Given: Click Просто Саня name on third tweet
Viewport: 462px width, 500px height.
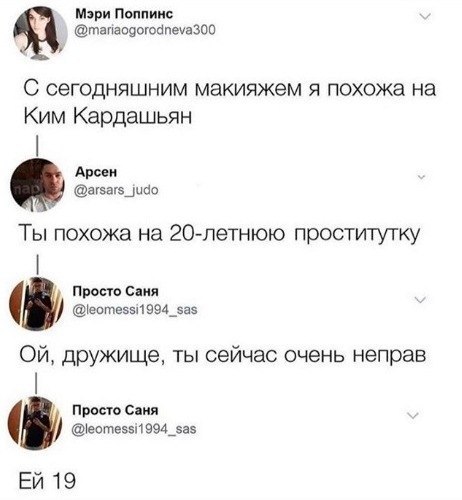Looking at the screenshot, I should [116, 291].
